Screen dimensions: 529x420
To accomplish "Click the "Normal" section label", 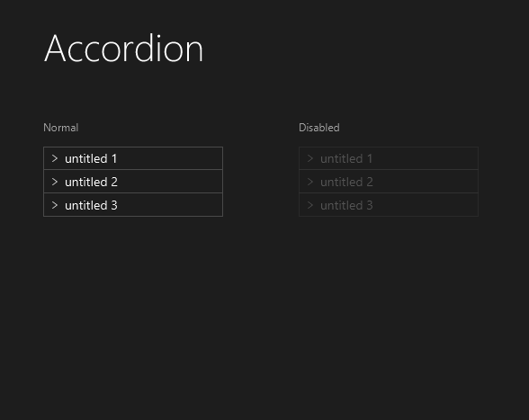I will [61, 128].
